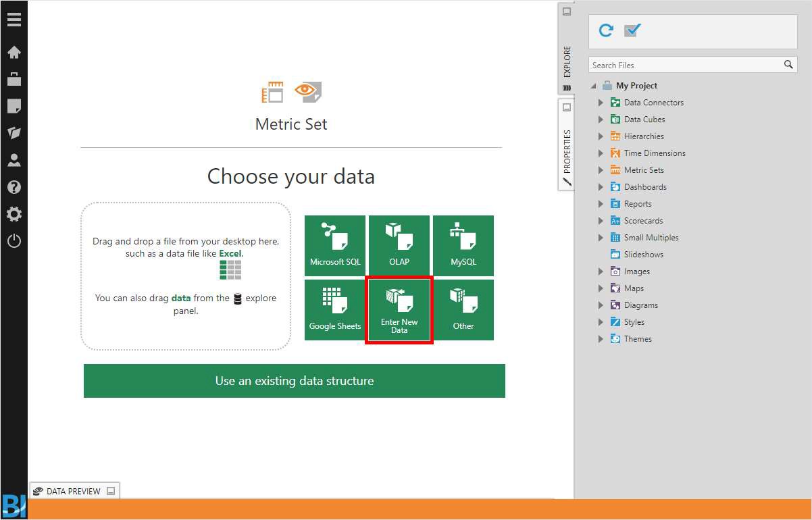Click the Help question mark icon
This screenshot has width=812, height=520.
(x=14, y=187)
